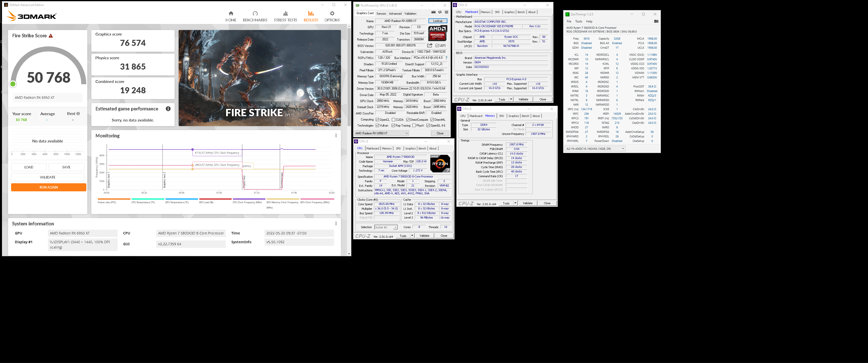Viewport: 868px width, 363px height.
Task: Click the 3DMark Advanced Edition title bar icon
Action: click(6, 5)
